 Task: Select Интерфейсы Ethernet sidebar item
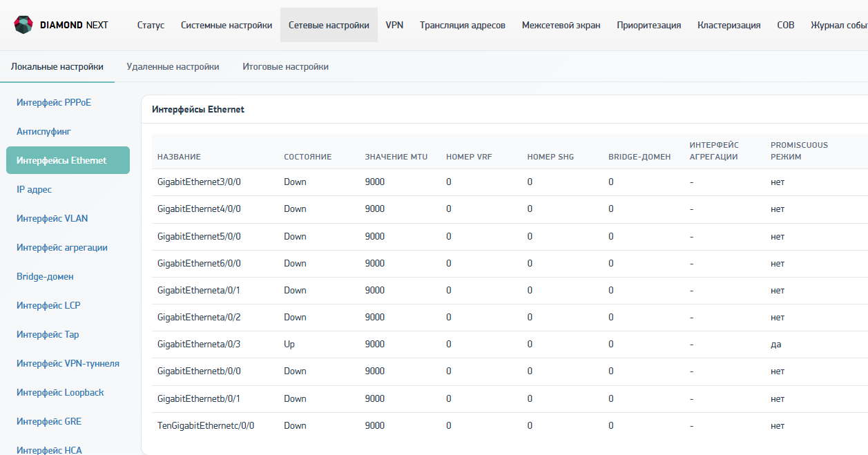point(68,160)
